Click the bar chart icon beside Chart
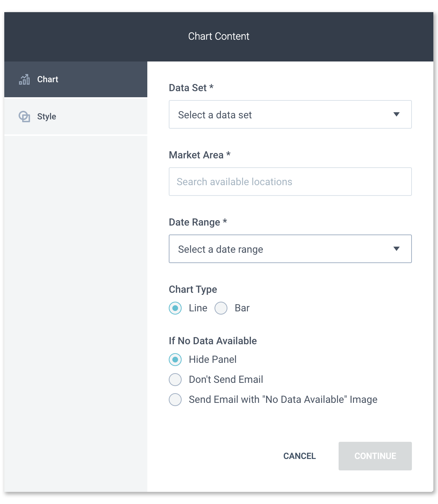Viewport: 438px width, 504px height. pyautogui.click(x=24, y=79)
